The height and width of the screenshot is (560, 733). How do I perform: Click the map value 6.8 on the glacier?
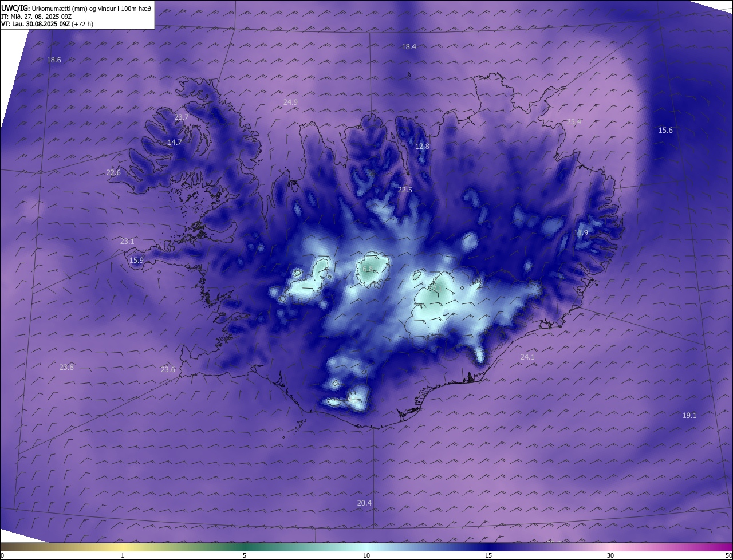point(368,269)
